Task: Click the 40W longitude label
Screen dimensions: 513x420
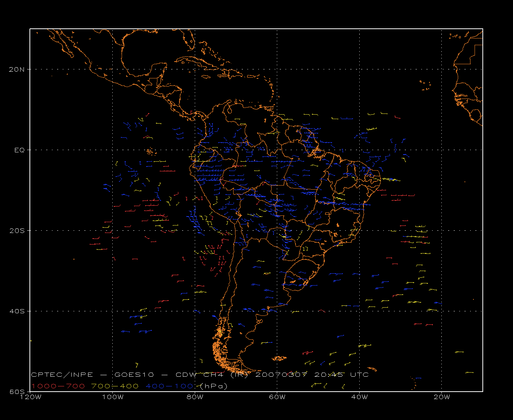Action: [359, 397]
